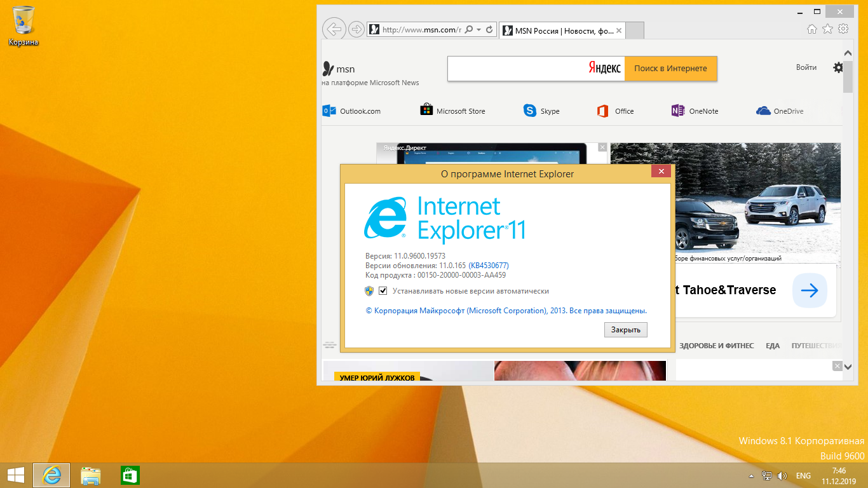Open Favorites star icon

click(x=827, y=29)
